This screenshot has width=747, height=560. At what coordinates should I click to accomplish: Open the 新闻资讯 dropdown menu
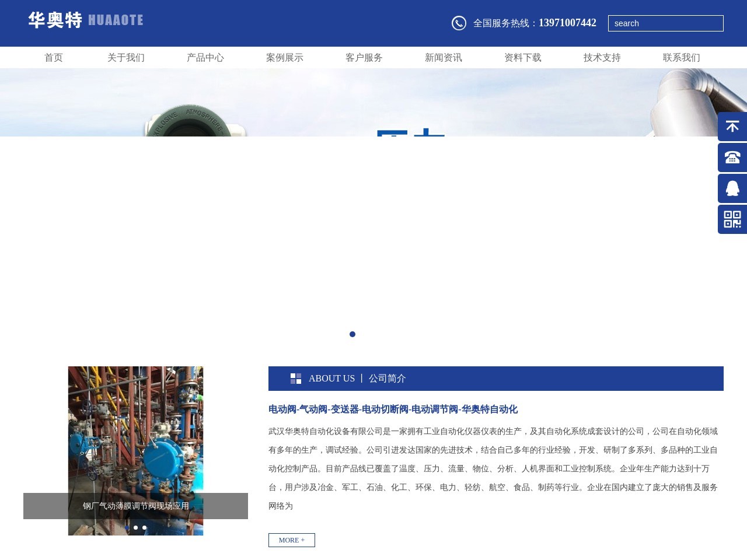coord(443,57)
